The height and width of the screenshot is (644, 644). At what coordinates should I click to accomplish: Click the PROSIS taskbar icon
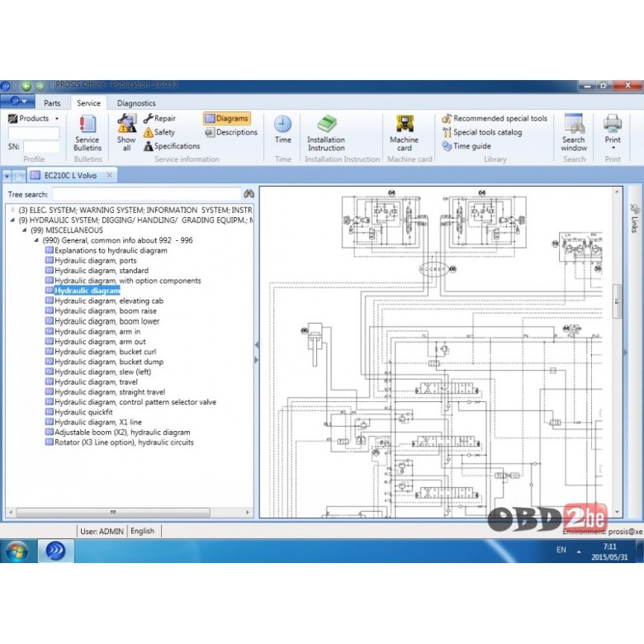coord(56,551)
